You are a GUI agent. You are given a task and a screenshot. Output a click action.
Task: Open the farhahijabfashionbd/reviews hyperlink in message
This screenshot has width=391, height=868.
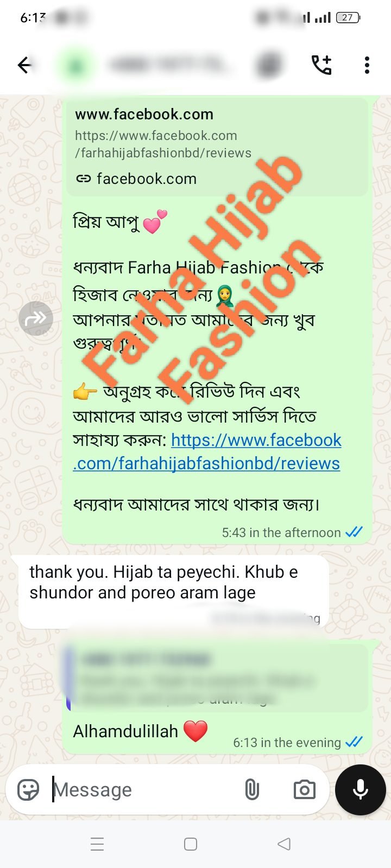point(207,452)
